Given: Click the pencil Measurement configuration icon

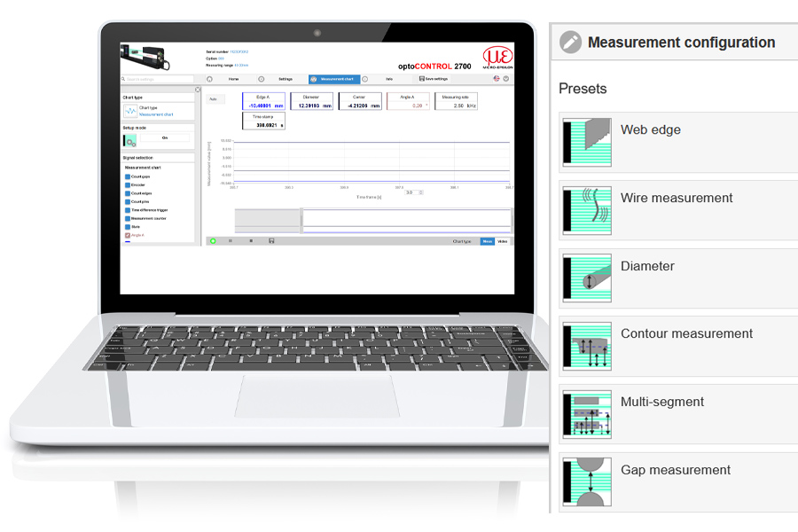Looking at the screenshot, I should [x=571, y=43].
